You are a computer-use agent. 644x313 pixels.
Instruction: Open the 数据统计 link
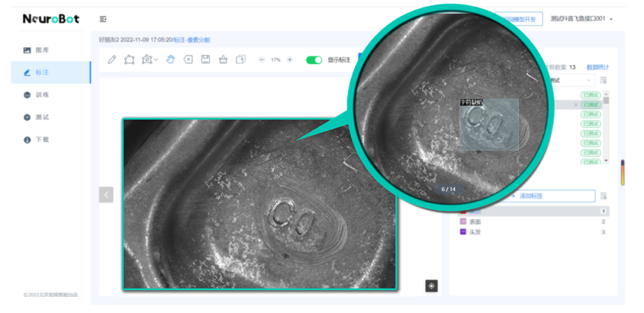[597, 67]
